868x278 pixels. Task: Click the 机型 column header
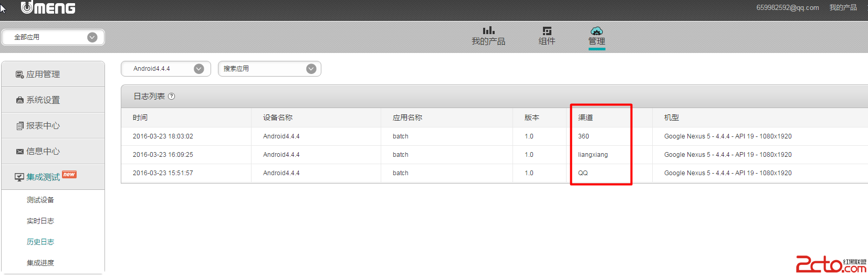[672, 117]
